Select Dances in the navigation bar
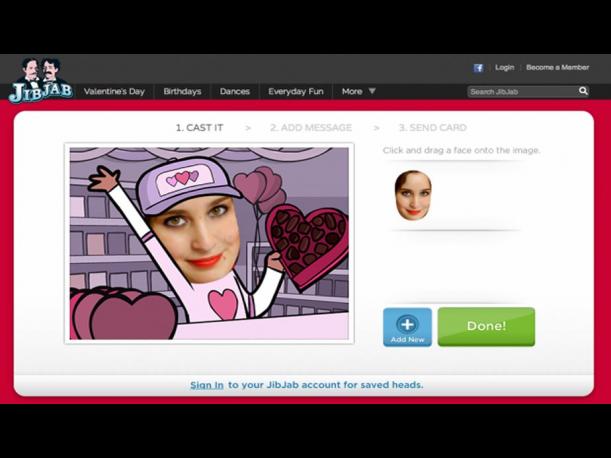This screenshot has width=611, height=458. click(235, 91)
